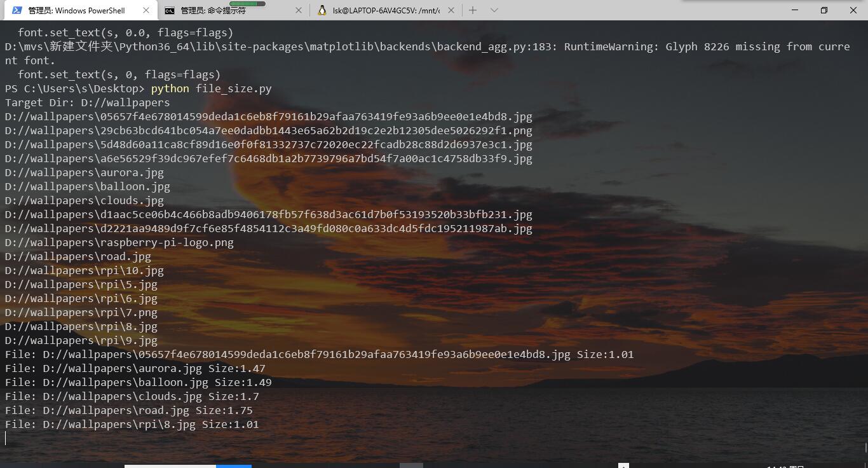
Task: Click the 'File:' line with Size:1.49 for balloon.jpg
Action: (x=139, y=382)
